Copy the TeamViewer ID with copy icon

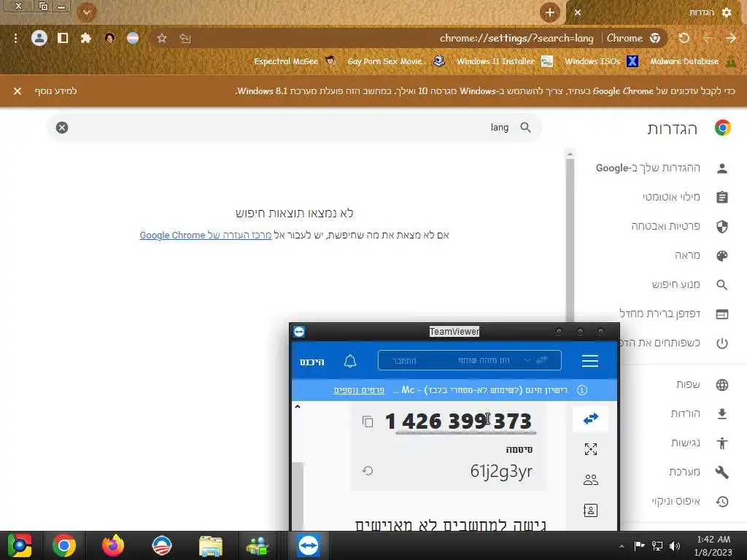368,421
